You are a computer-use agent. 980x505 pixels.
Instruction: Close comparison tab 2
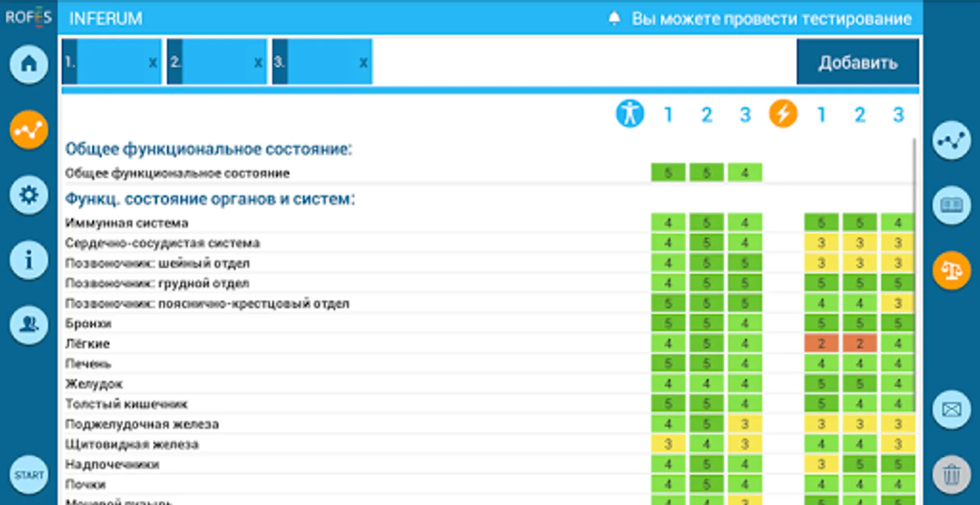pyautogui.click(x=258, y=63)
